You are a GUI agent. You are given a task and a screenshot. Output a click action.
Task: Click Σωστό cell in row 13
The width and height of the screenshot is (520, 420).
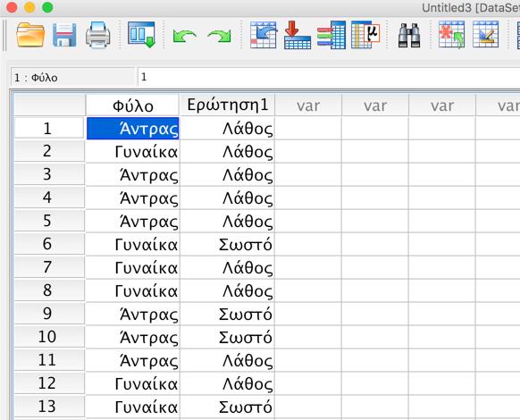click(228, 407)
